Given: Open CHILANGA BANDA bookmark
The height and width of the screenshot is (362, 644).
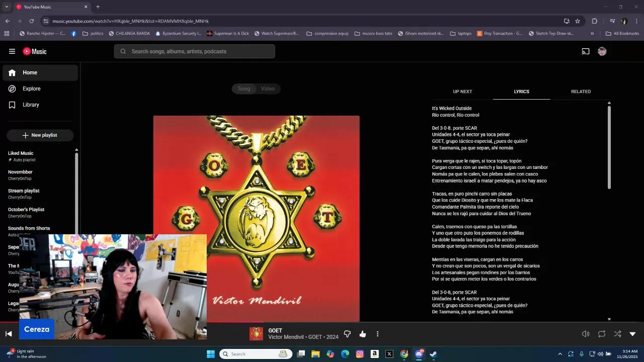Looking at the screenshot, I should [x=128, y=34].
